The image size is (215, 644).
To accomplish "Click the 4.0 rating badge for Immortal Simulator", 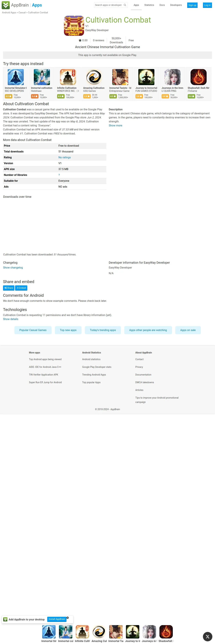I will pos(9,96).
